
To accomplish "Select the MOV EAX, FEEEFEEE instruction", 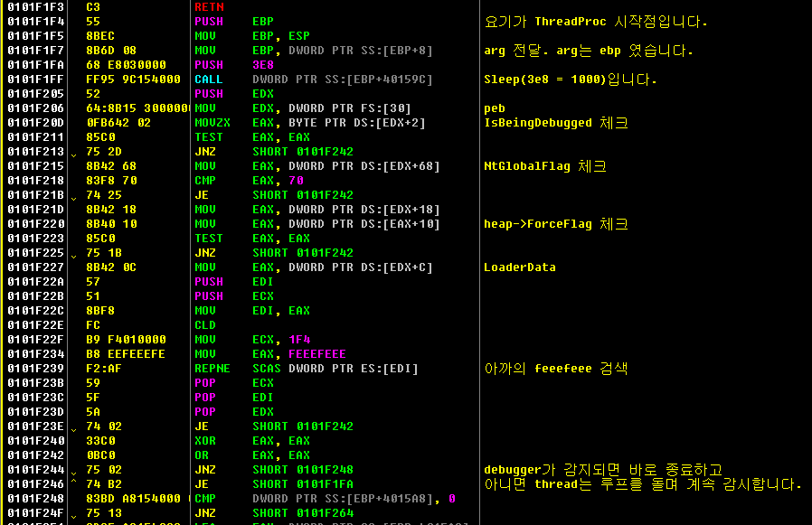I will pos(270,354).
